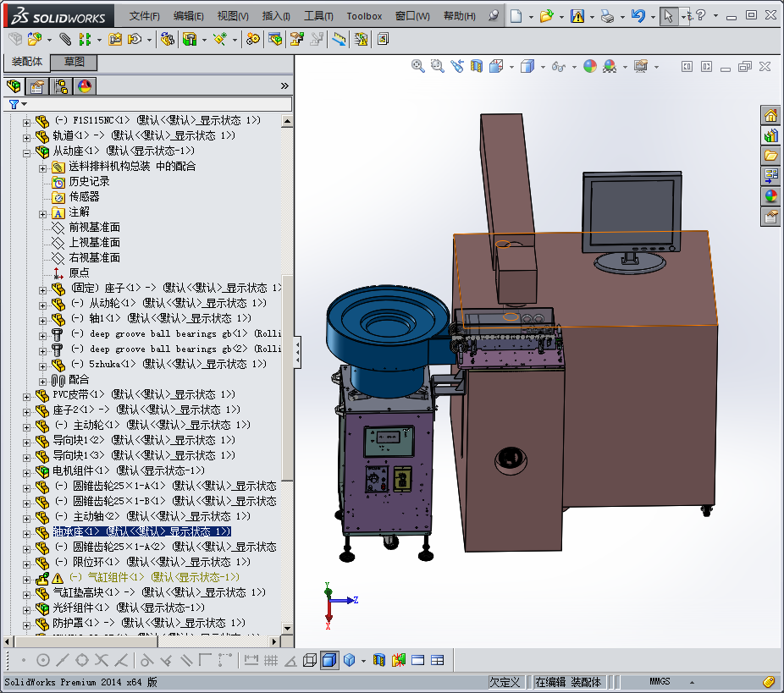The image size is (784, 693).
Task: Click the Linear Component Pattern icon
Action: pos(85,39)
